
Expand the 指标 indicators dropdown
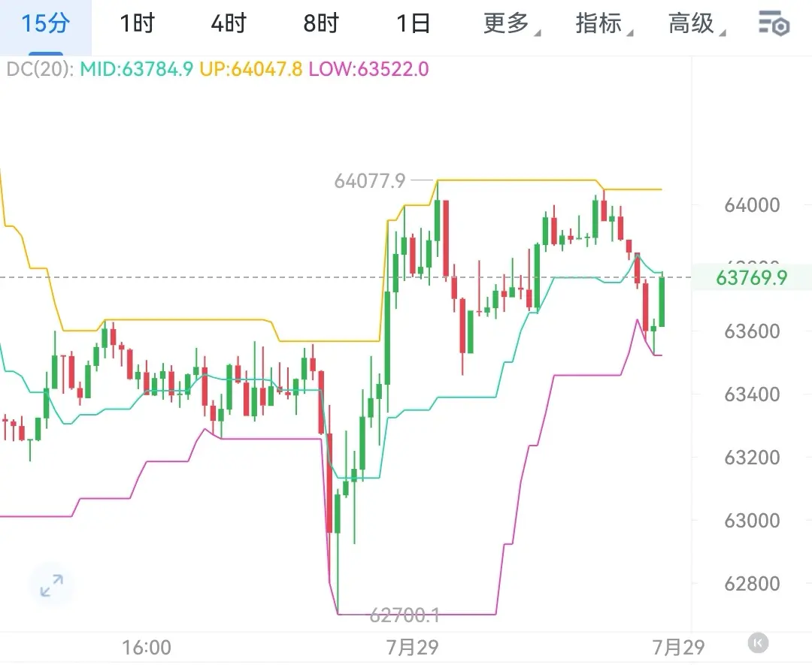coord(604,24)
